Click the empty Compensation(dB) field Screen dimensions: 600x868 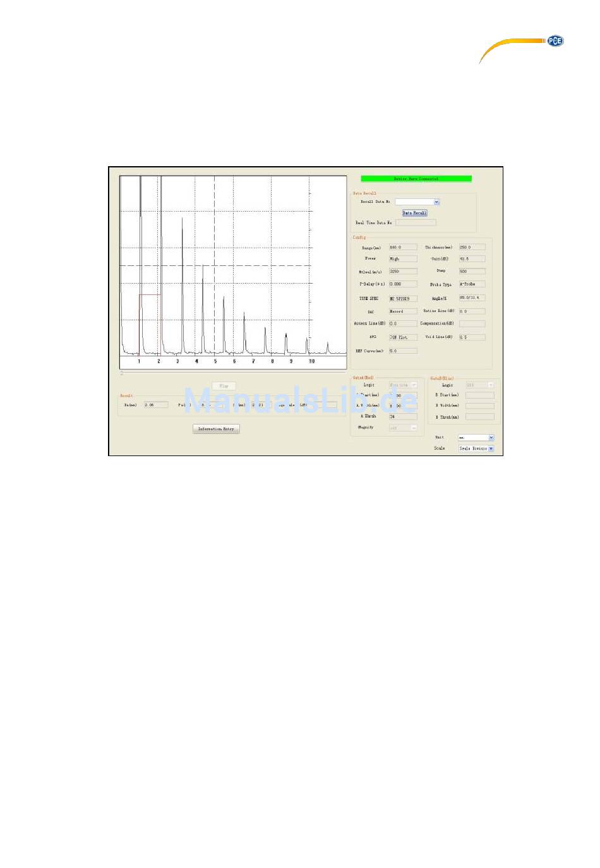[x=472, y=323]
